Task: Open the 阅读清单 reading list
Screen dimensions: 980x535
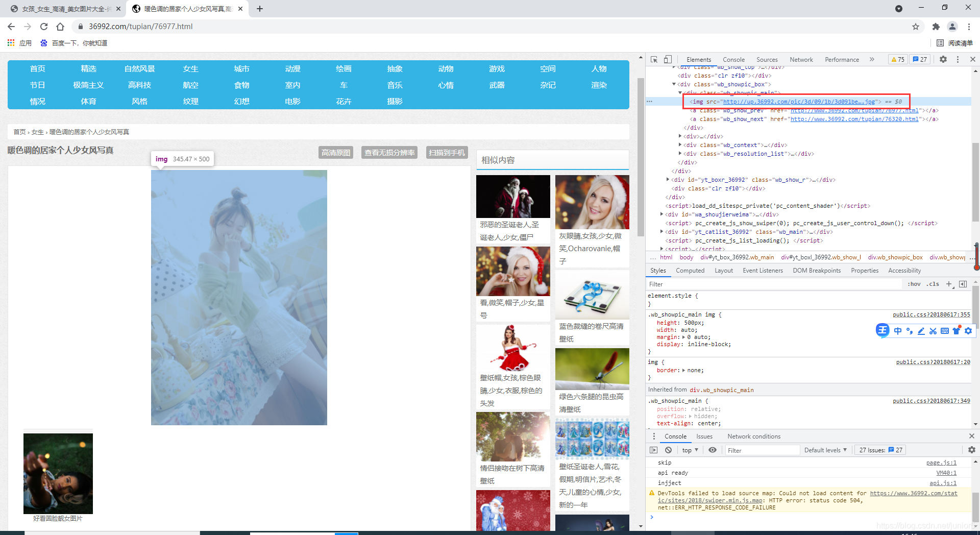Action: click(x=955, y=43)
